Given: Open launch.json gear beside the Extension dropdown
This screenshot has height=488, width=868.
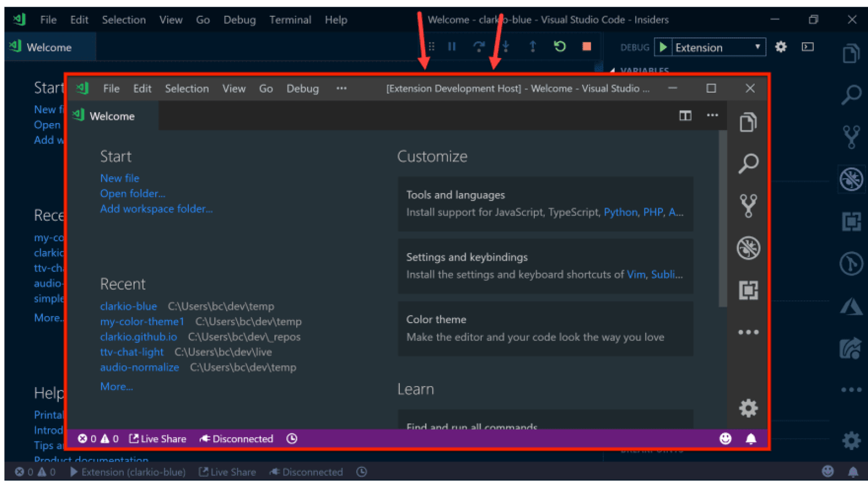Looking at the screenshot, I should tap(781, 47).
